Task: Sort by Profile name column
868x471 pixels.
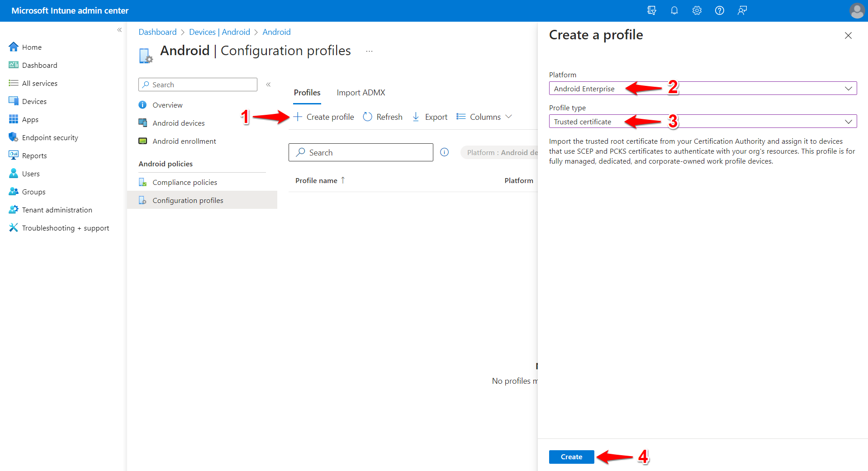Action: click(320, 180)
